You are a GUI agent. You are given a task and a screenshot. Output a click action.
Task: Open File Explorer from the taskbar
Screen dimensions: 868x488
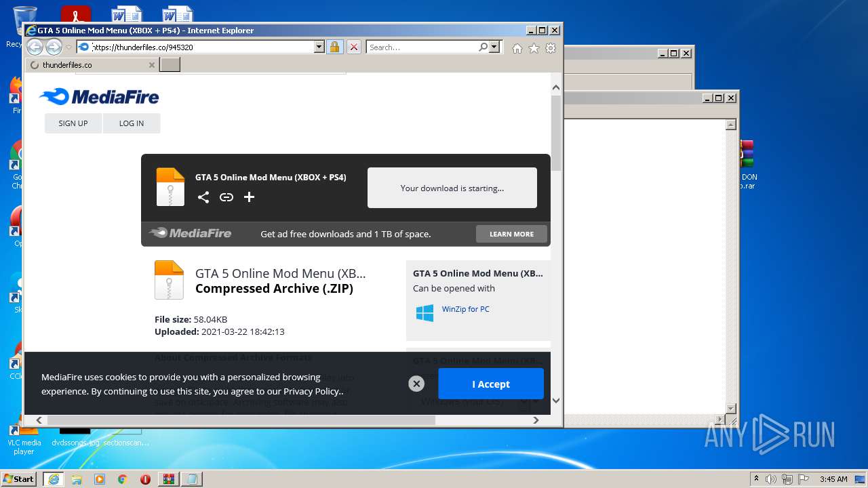[x=77, y=479]
